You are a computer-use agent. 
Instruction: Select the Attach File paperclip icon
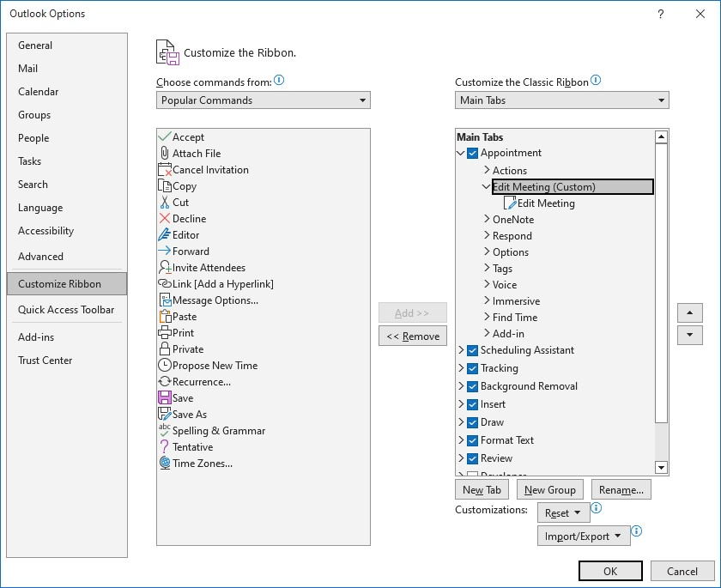point(165,153)
